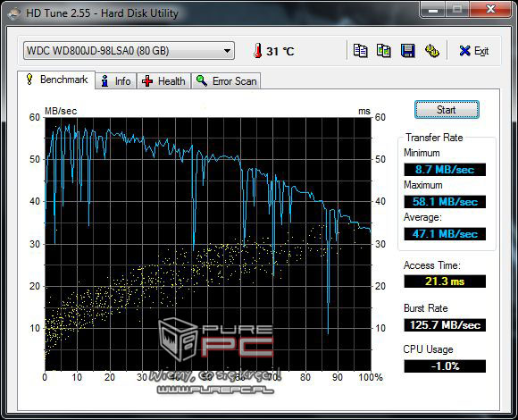Copy screenshot to clipboard icon
Screen dimensions: 518x420
point(384,51)
